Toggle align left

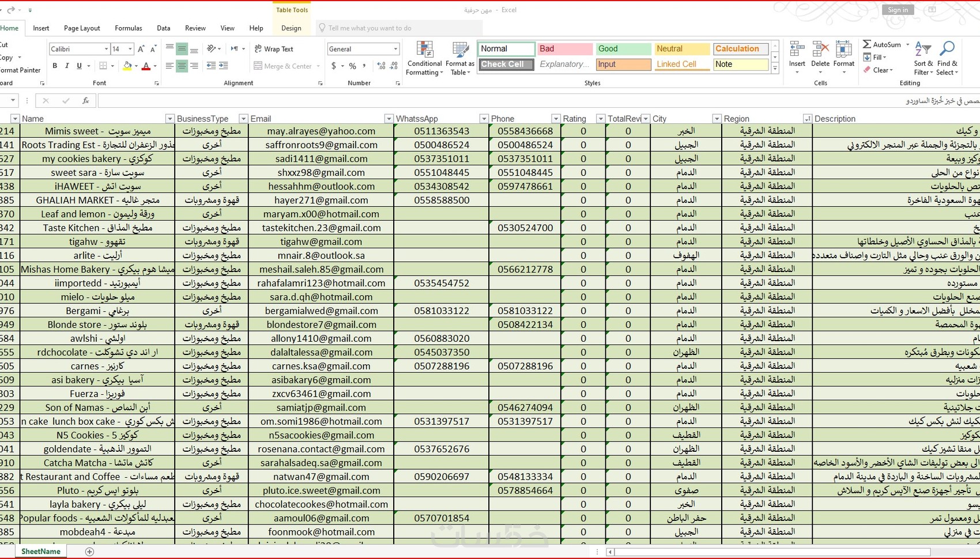[x=169, y=66]
